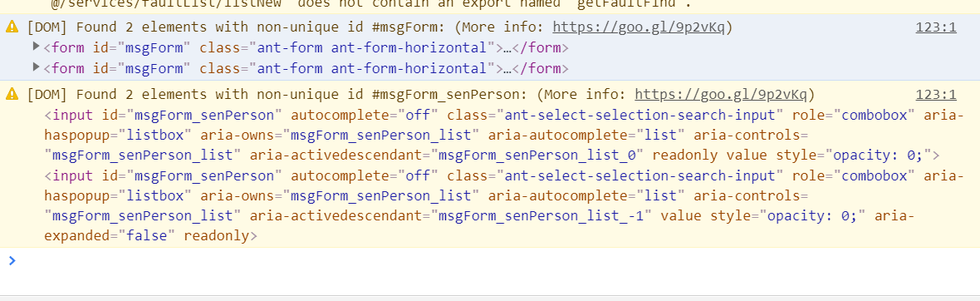Open goo.gl link in the msgForm warning
Viewport: 980px width, 301px height.
[638, 27]
